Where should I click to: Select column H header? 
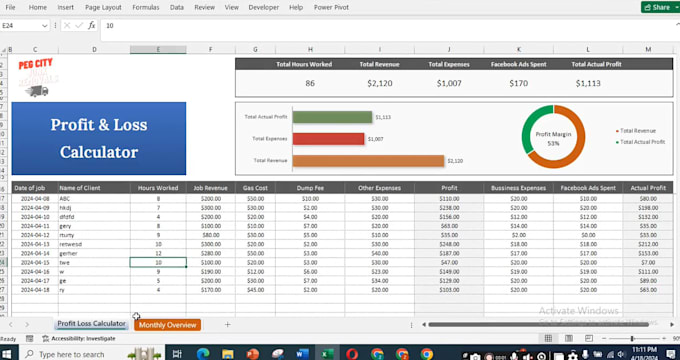tap(310, 49)
